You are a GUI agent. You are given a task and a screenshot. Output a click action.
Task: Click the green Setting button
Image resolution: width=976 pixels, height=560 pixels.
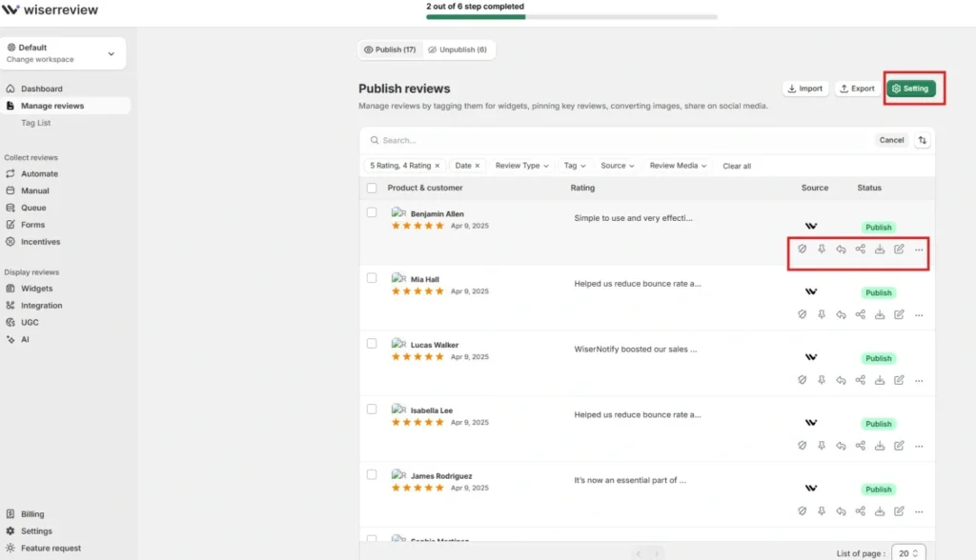(910, 89)
